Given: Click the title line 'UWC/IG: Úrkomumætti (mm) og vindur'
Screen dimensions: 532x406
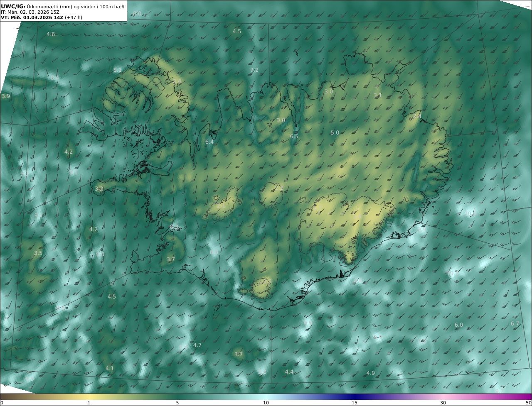Looking at the screenshot, I should tap(63, 6).
